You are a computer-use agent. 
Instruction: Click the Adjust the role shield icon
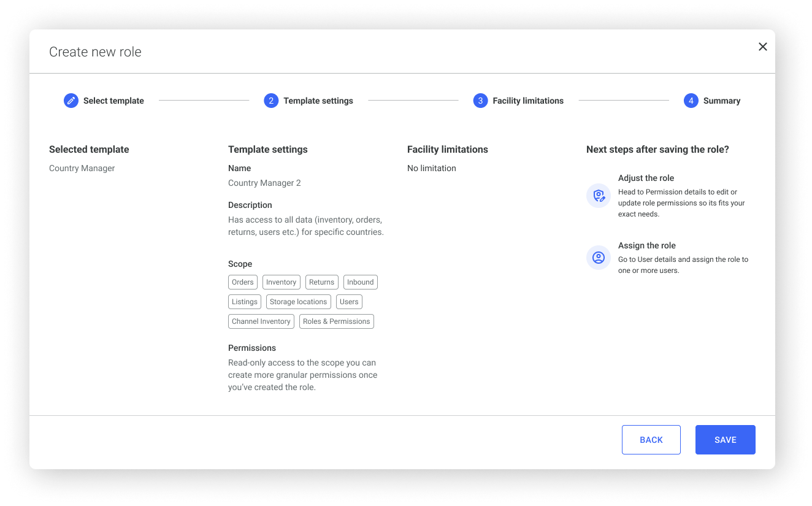click(x=599, y=196)
